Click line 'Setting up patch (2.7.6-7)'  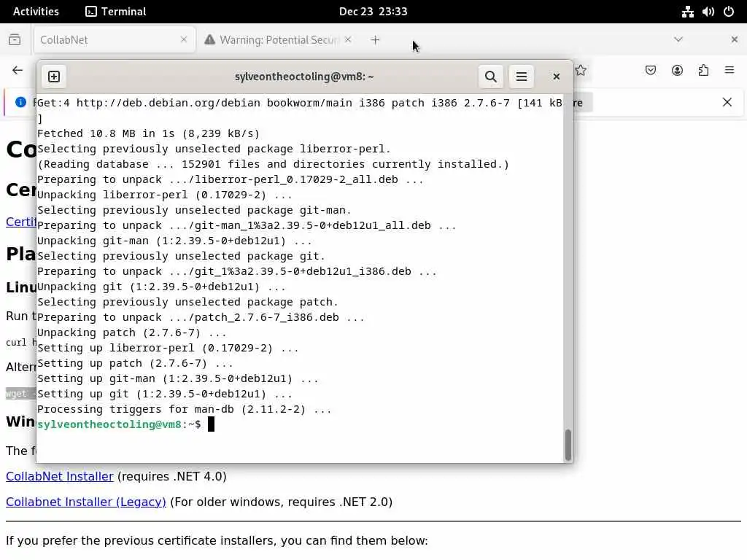coord(135,363)
